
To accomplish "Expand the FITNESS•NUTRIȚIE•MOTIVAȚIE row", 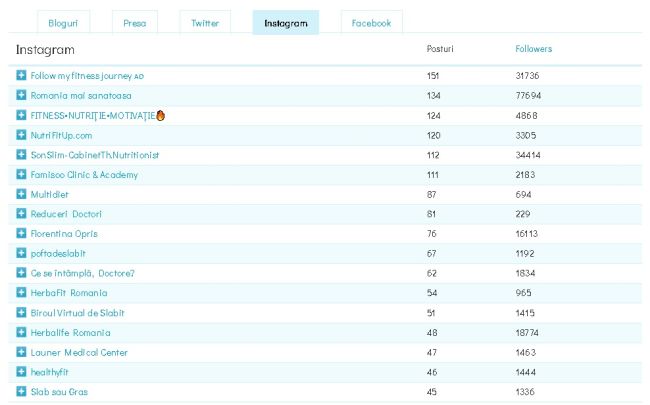I will tap(22, 116).
